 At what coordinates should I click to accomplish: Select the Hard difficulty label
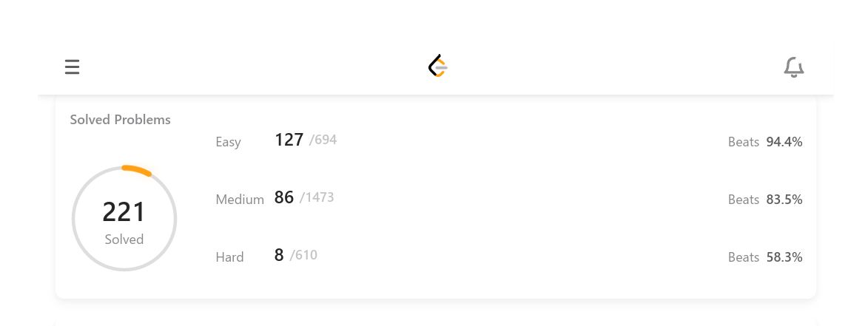click(229, 257)
